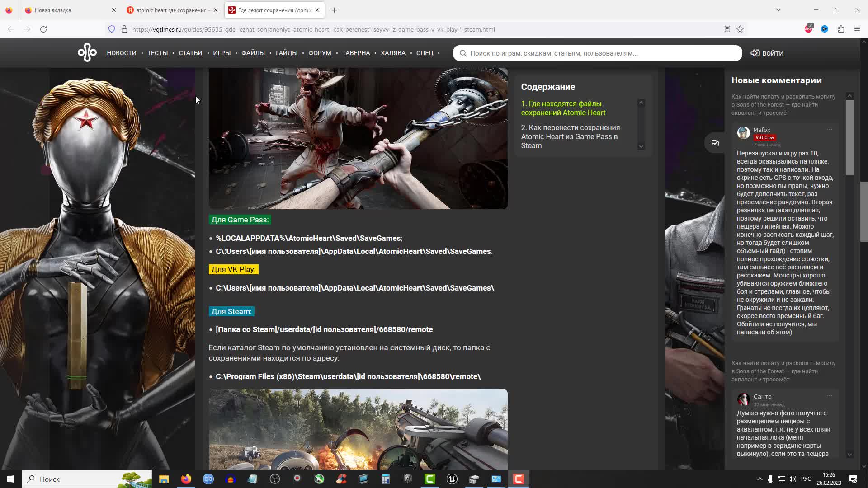Click comments panel scroll up arrow
The width and height of the screenshot is (868, 488).
[849, 96]
